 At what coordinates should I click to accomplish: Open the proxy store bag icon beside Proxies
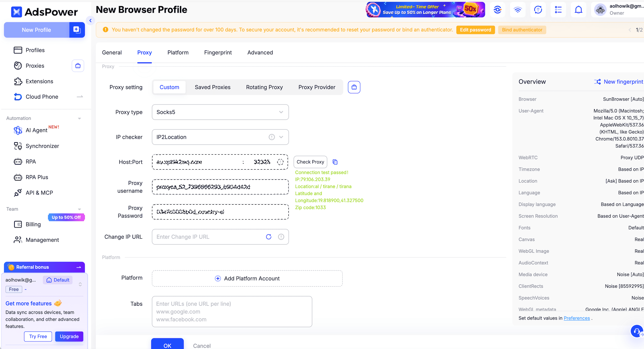pyautogui.click(x=78, y=66)
